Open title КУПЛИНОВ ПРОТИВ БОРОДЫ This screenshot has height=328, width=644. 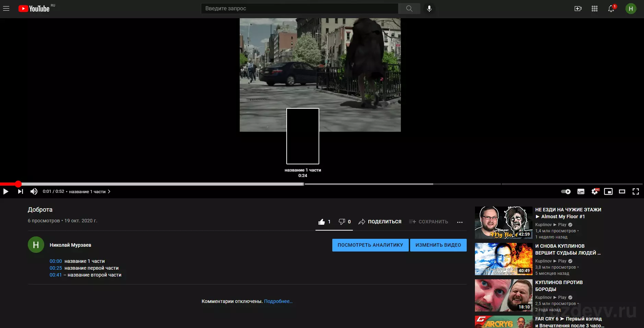coord(559,286)
